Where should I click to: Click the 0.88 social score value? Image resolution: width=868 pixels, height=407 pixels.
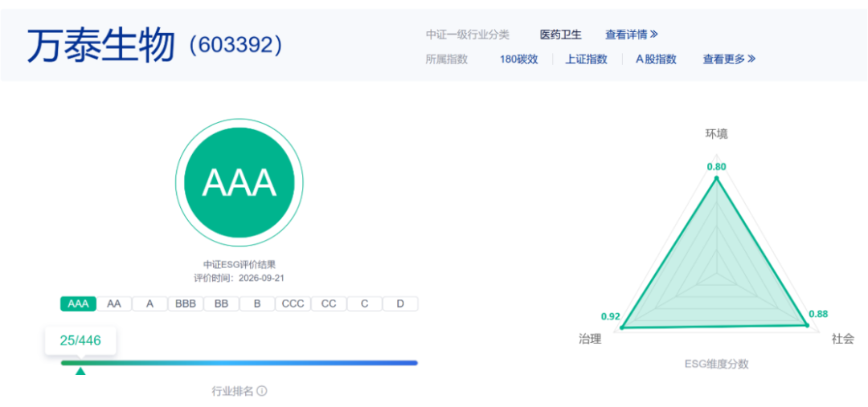click(818, 314)
